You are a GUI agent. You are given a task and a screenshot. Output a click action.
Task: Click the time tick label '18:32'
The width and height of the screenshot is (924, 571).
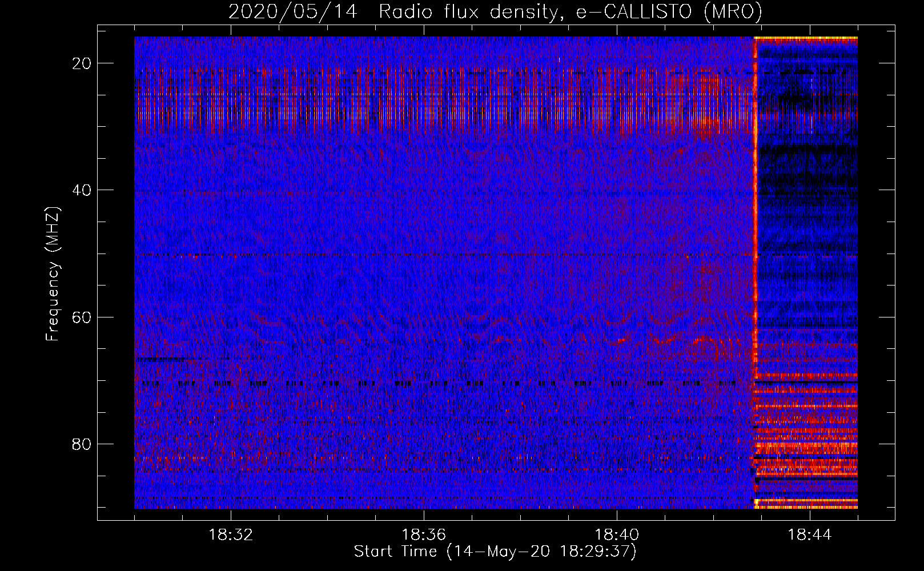(231, 535)
